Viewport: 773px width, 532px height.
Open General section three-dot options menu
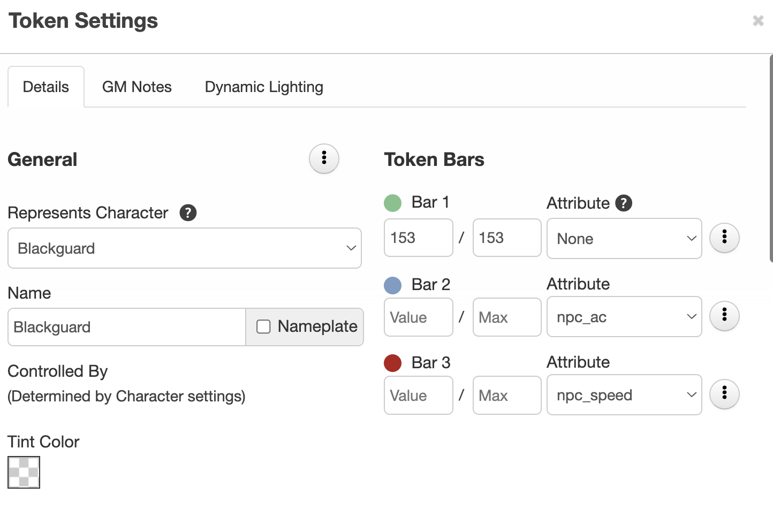(324, 158)
